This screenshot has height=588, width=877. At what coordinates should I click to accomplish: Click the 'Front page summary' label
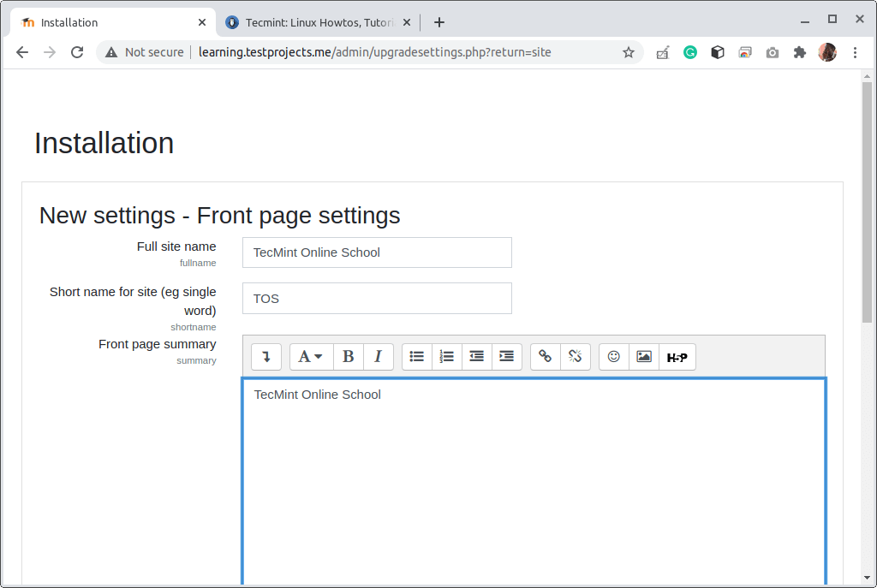[158, 344]
